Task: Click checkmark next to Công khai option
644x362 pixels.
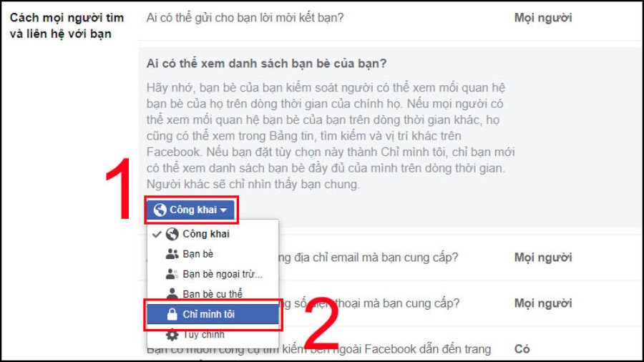Action: [x=157, y=235]
